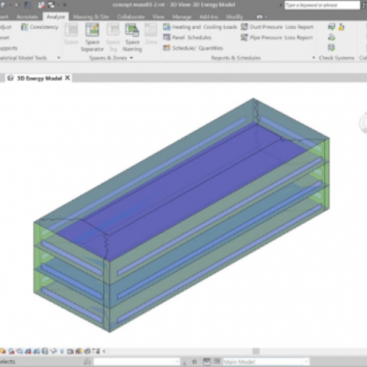Select the Space tool icon
The width and height of the screenshot is (367, 367).
click(x=71, y=30)
